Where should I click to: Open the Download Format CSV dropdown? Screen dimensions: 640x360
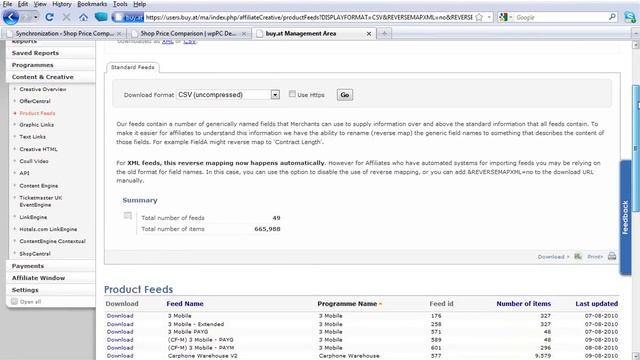tap(228, 95)
